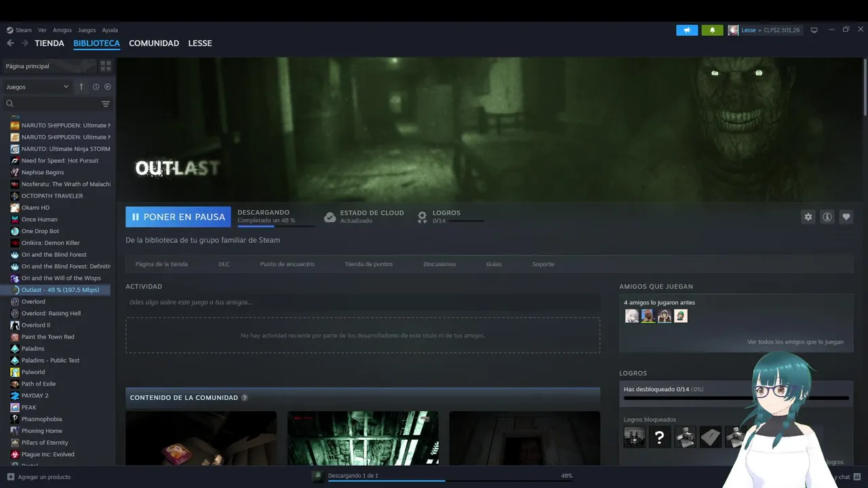Viewport: 868px width, 488px height.
Task: Open the collections grid view icon
Action: click(x=106, y=66)
